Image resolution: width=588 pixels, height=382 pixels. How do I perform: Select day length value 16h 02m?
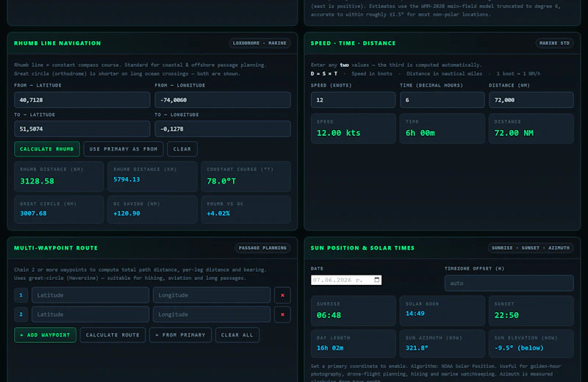330,348
